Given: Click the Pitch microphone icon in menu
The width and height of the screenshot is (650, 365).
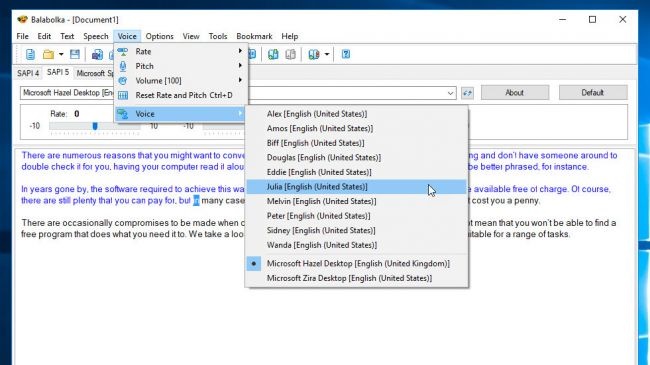Looking at the screenshot, I should pyautogui.click(x=123, y=66).
